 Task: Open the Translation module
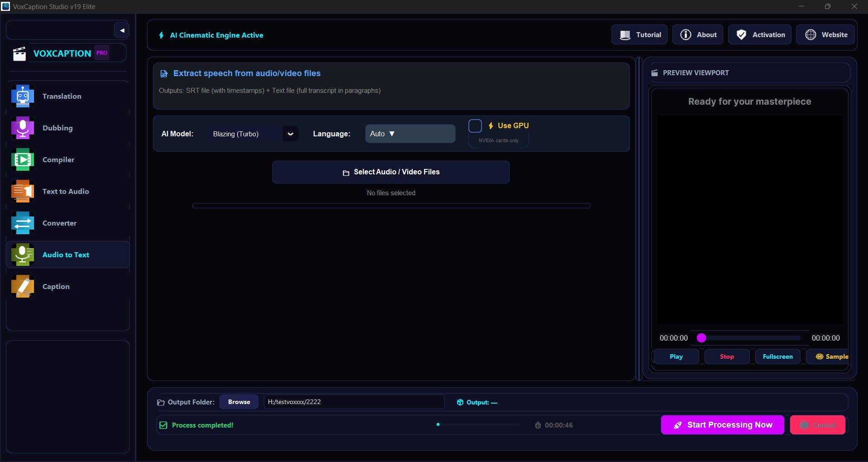[x=68, y=96]
